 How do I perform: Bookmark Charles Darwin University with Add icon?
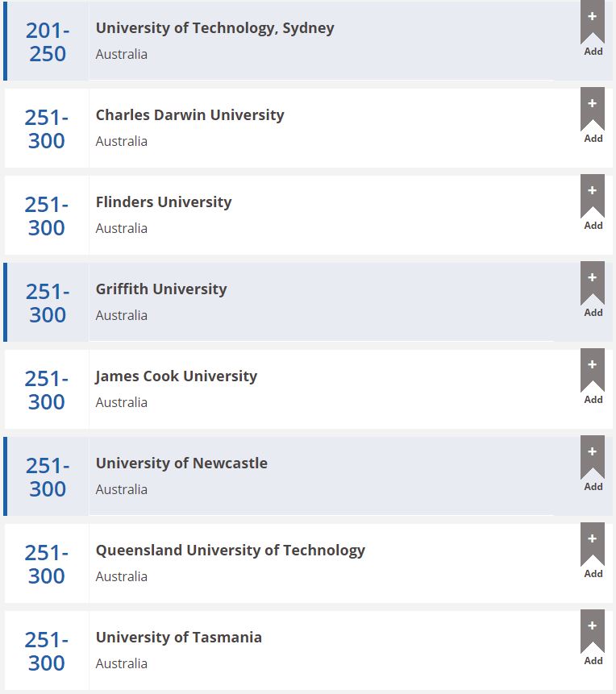593,111
